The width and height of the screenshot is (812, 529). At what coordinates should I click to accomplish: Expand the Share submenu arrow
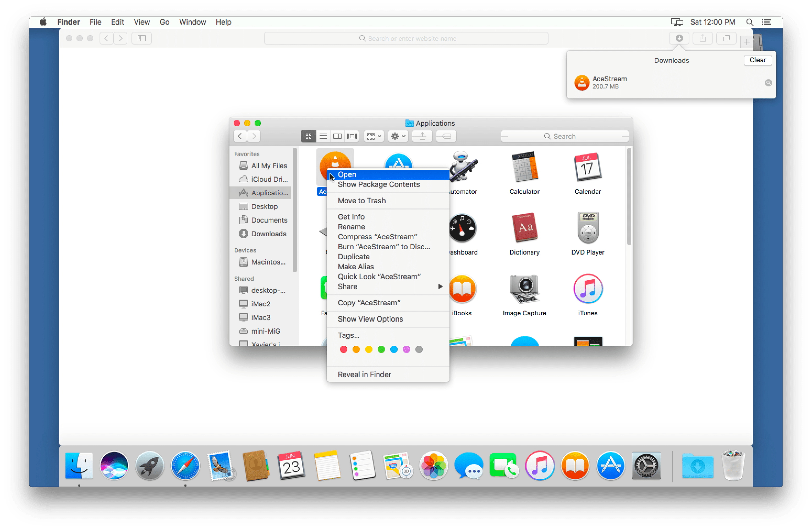[x=440, y=286]
